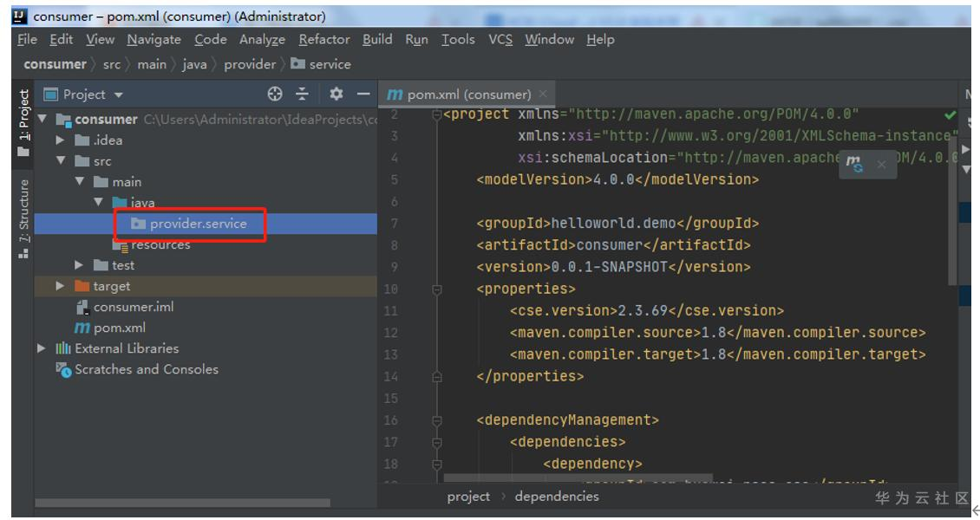Click the cse.version 2.3.69 line
Image resolution: width=980 pixels, height=520 pixels.
[646, 311]
